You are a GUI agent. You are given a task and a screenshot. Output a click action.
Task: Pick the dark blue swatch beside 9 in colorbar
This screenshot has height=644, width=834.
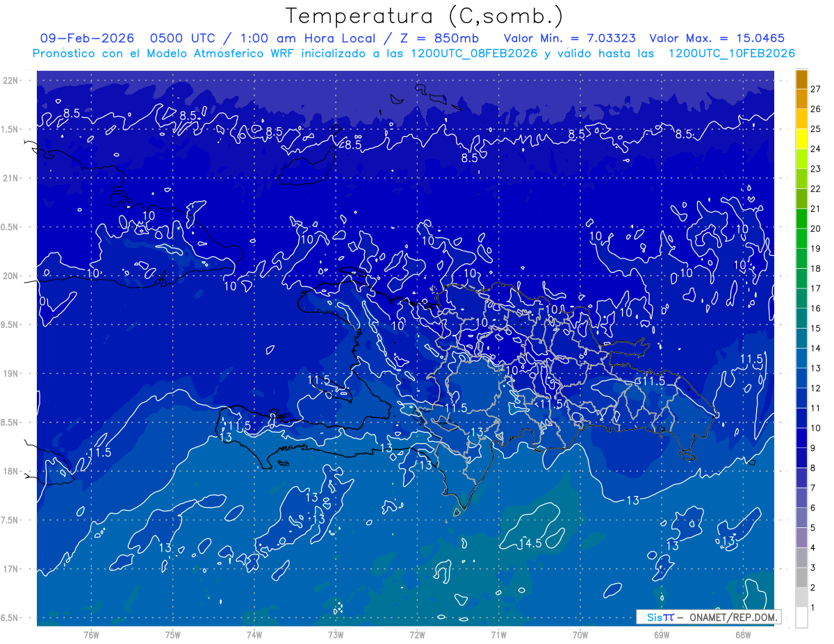tap(801, 438)
